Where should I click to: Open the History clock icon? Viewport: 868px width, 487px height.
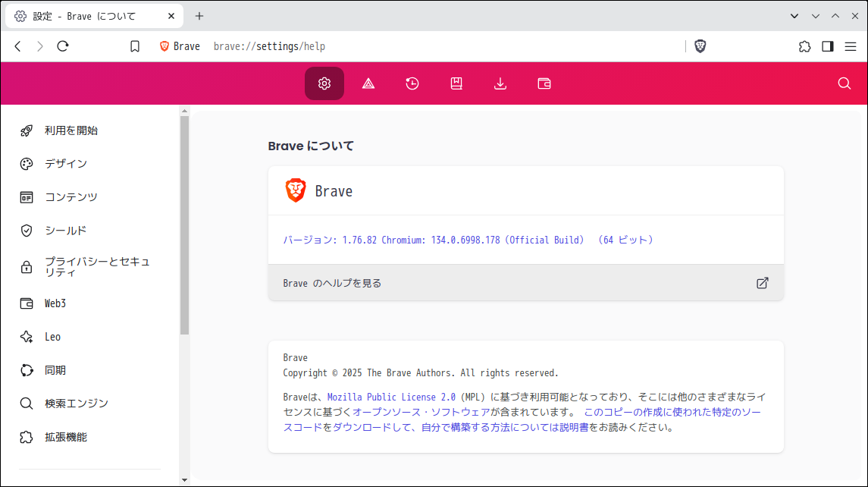tap(412, 83)
